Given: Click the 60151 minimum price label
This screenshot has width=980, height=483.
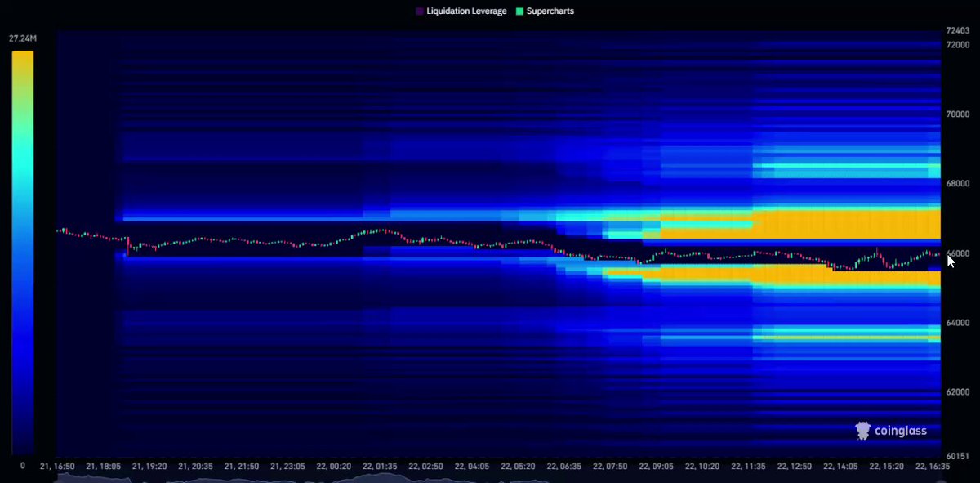Looking at the screenshot, I should [x=957, y=456].
